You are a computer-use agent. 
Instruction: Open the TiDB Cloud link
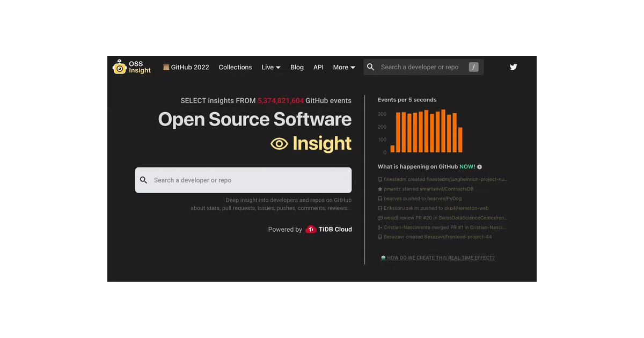[x=328, y=230]
